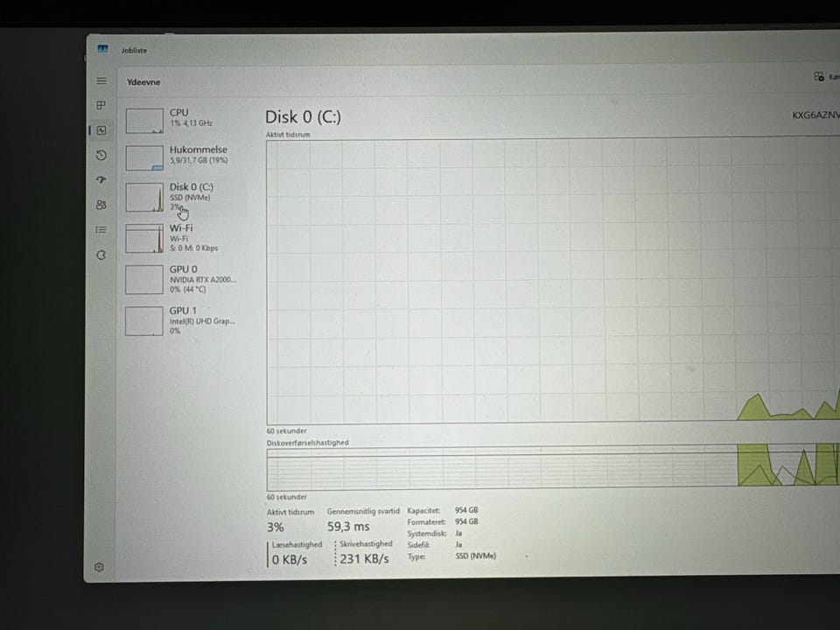Image resolution: width=840 pixels, height=630 pixels.
Task: Click the Aktivt tidsrum graph area
Action: pos(553,280)
